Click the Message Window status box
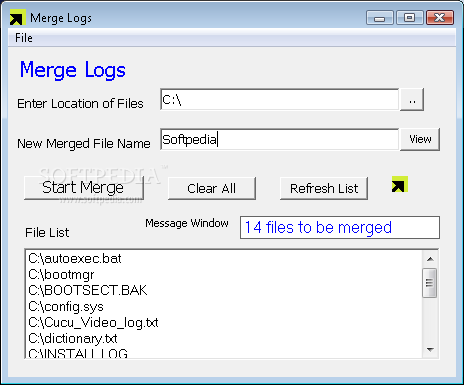This screenshot has height=385, width=464. [x=340, y=228]
